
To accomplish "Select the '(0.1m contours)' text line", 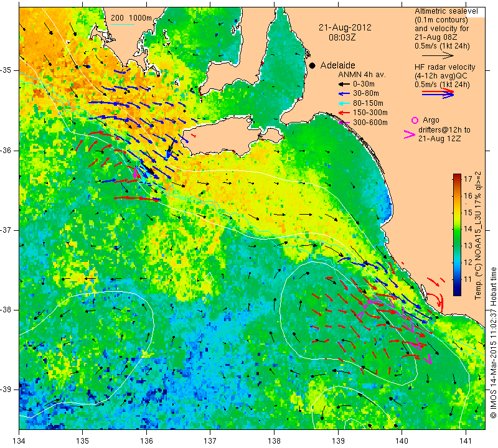I will point(441,20).
